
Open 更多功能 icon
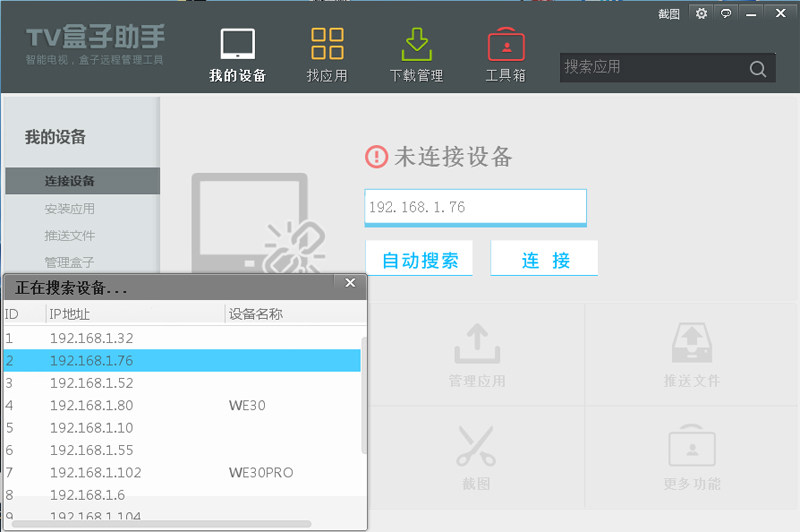[691, 446]
